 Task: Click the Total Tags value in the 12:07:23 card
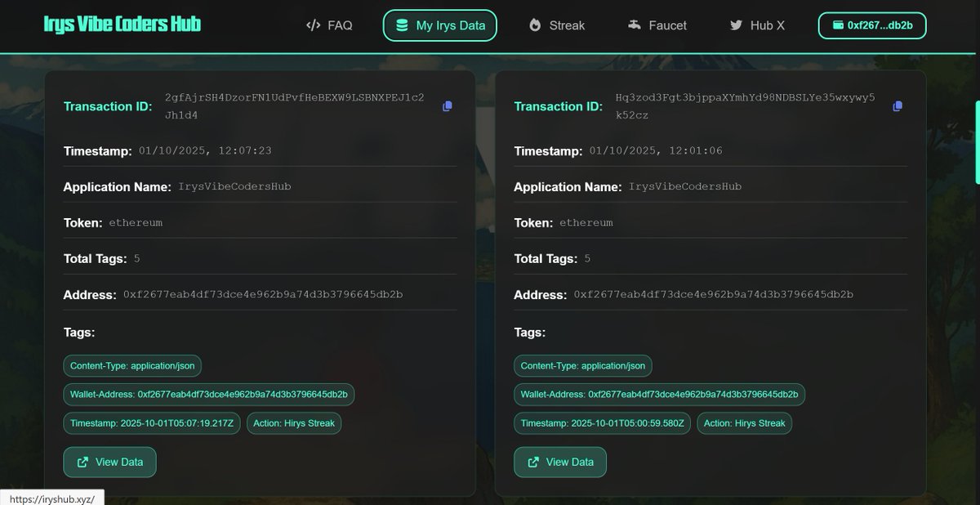137,259
